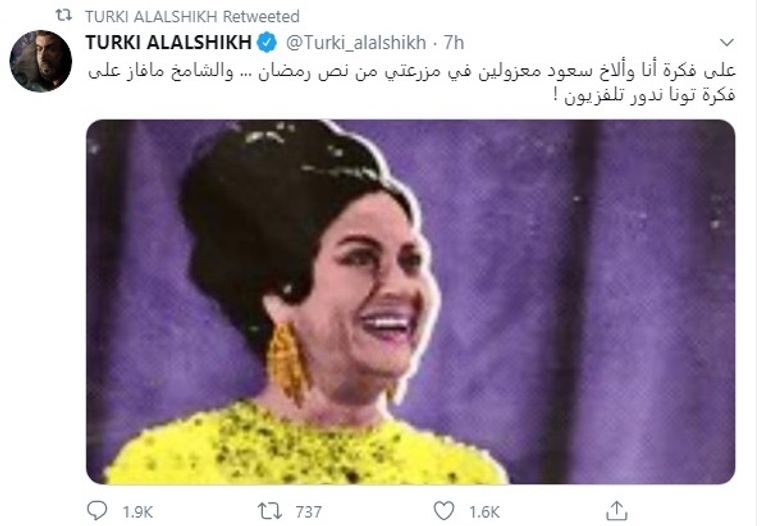
Task: Like the tweet with the heart icon
Action: tap(444, 511)
